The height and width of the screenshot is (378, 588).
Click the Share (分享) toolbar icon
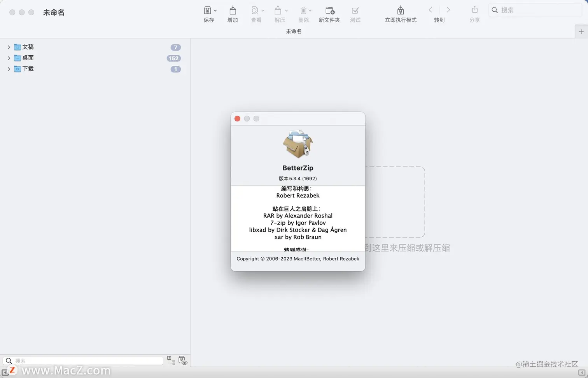pos(474,10)
